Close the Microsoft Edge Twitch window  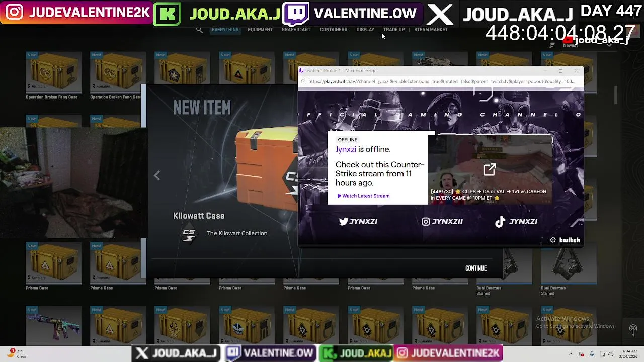click(576, 71)
